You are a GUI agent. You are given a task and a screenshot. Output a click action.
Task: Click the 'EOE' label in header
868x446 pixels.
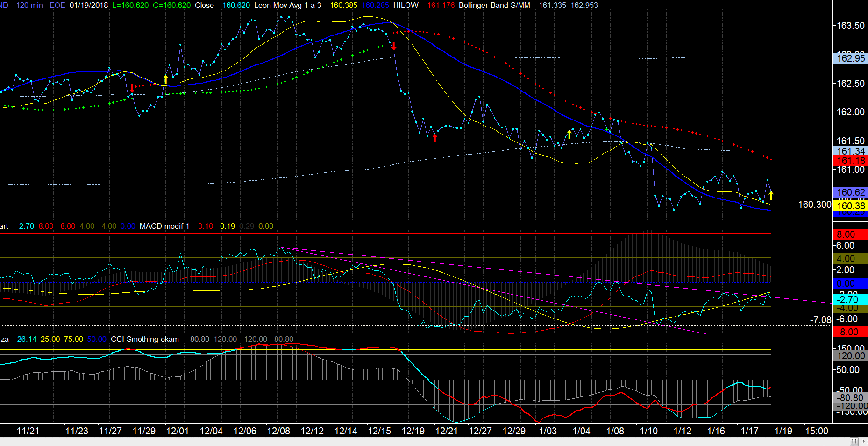57,5
